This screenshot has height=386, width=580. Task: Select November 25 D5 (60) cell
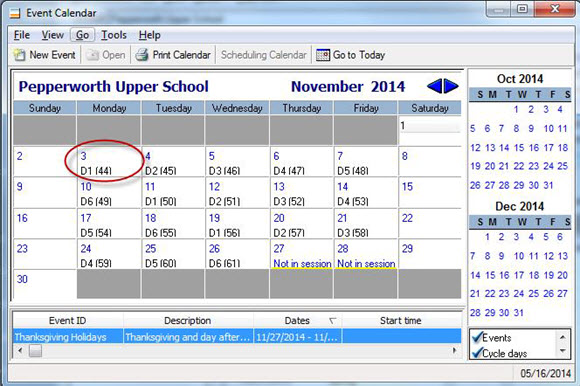[x=173, y=254]
